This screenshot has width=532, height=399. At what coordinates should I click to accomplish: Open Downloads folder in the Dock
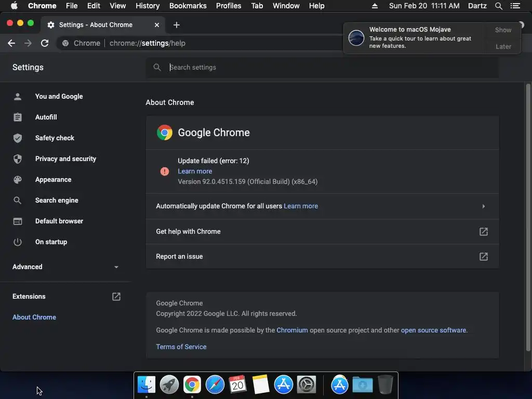click(x=362, y=384)
